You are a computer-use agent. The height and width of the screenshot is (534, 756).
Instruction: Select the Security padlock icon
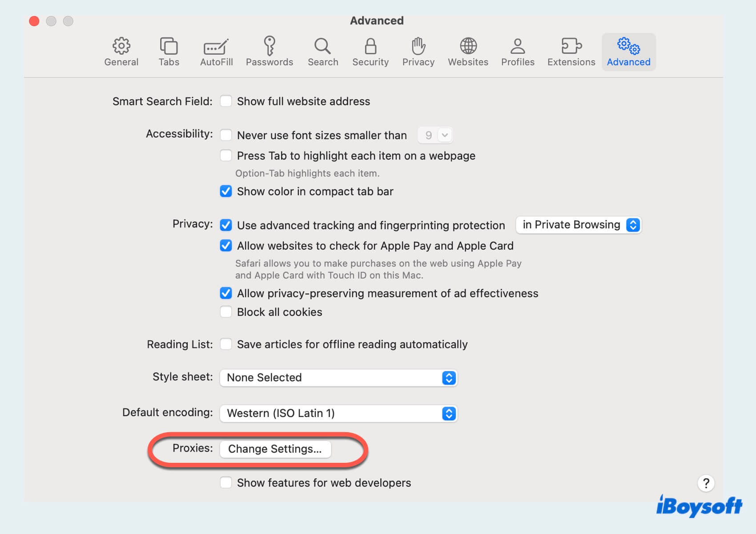[x=370, y=51]
